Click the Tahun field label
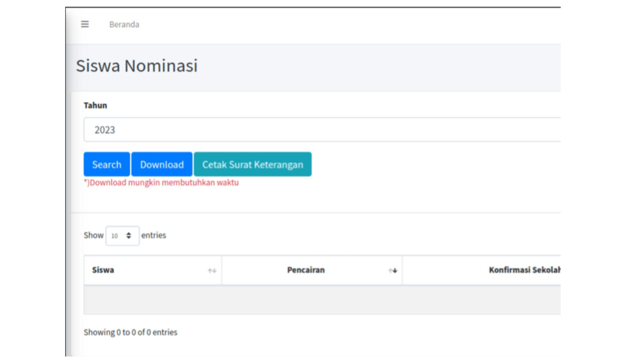Image resolution: width=644 pixels, height=362 pixels. point(95,105)
